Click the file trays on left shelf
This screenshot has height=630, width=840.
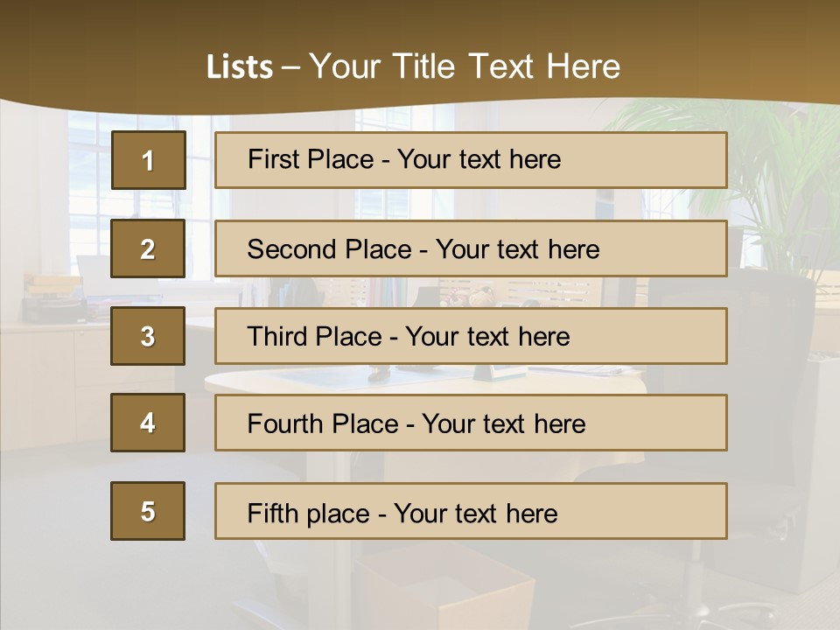[54, 299]
